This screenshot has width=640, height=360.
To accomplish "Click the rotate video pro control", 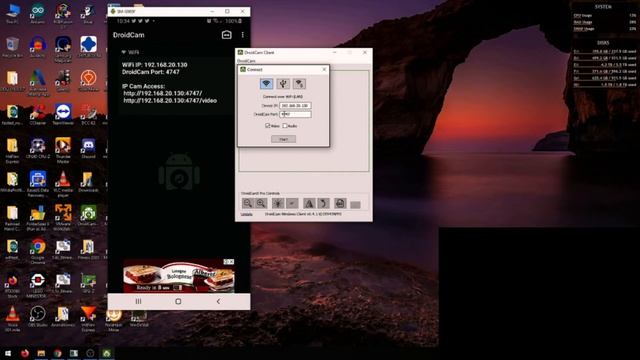I will click(323, 203).
